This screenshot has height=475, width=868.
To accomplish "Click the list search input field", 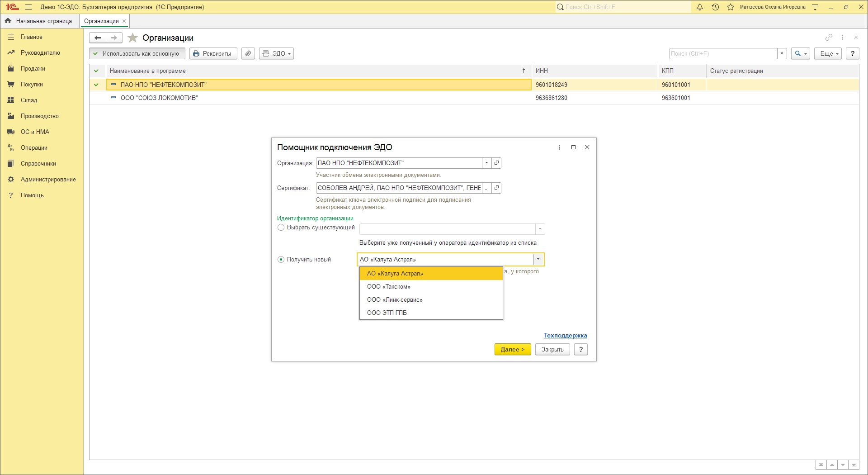I will click(722, 54).
